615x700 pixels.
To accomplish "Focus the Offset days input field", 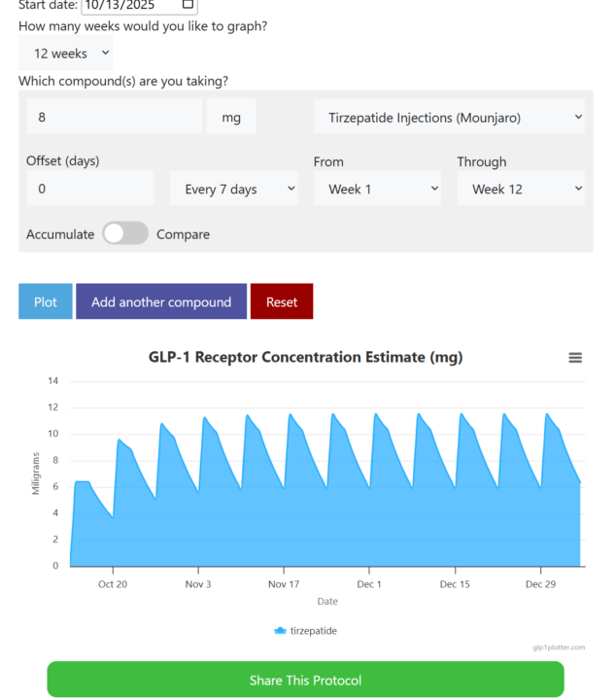I will [x=90, y=189].
